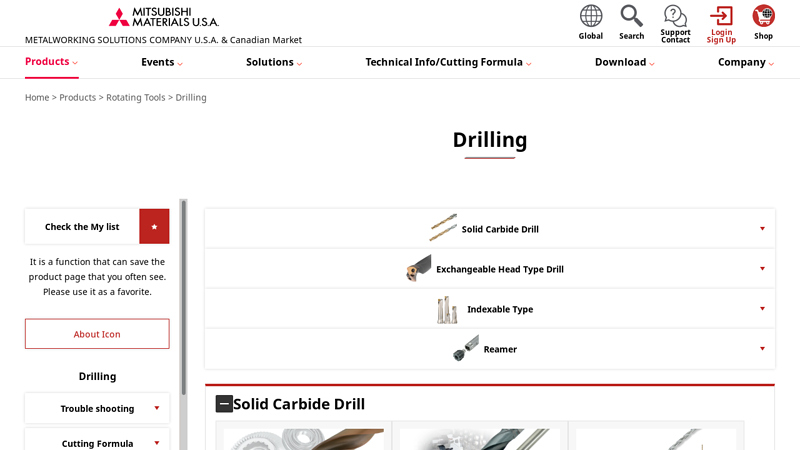The height and width of the screenshot is (450, 800).
Task: Click the Trouble shooting label
Action: pyautogui.click(x=97, y=409)
